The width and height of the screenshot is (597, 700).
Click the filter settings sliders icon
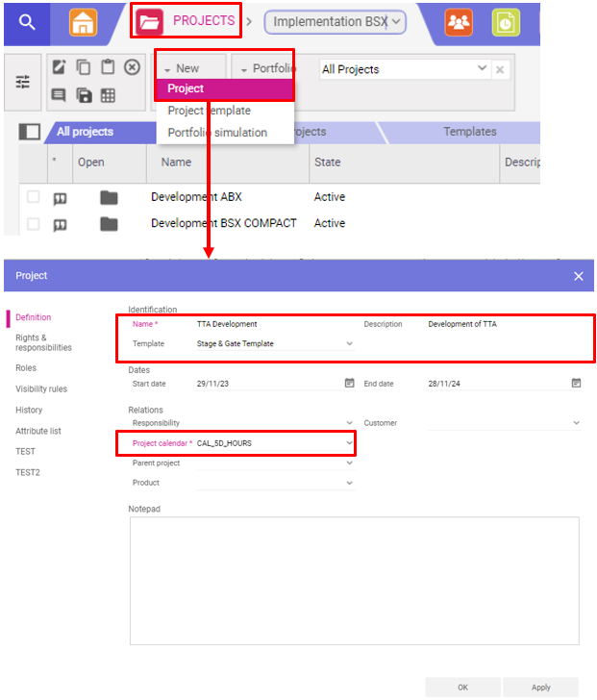(x=22, y=83)
